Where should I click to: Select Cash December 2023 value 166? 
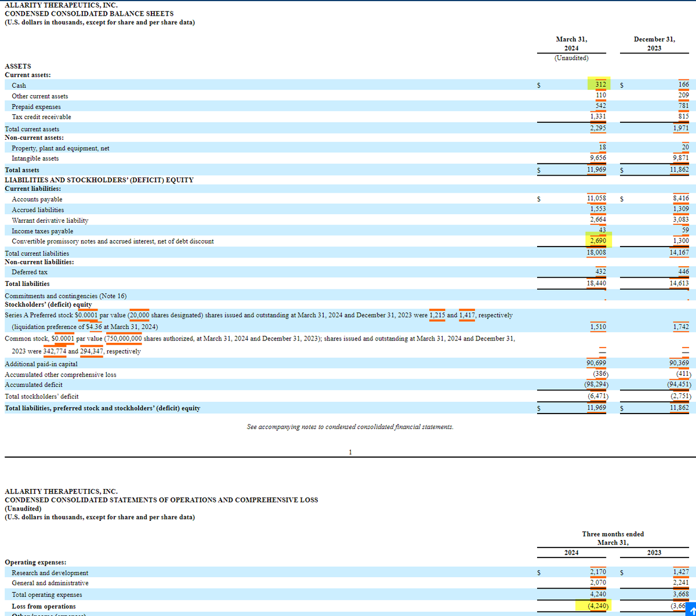(x=683, y=85)
